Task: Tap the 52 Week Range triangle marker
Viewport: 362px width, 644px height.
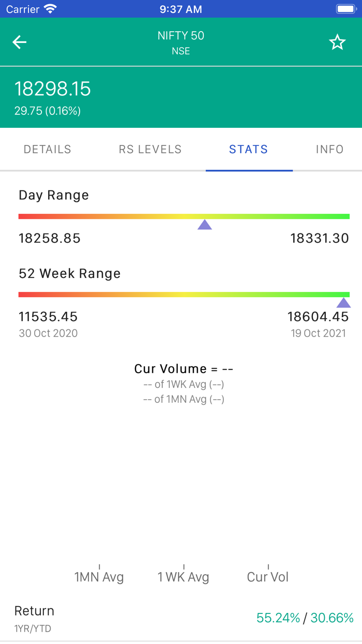Action: (x=343, y=302)
